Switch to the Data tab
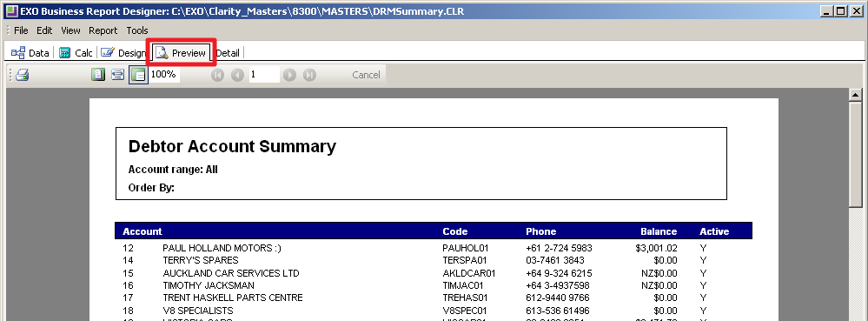Viewport: 868px width, 321px height. 30,53
